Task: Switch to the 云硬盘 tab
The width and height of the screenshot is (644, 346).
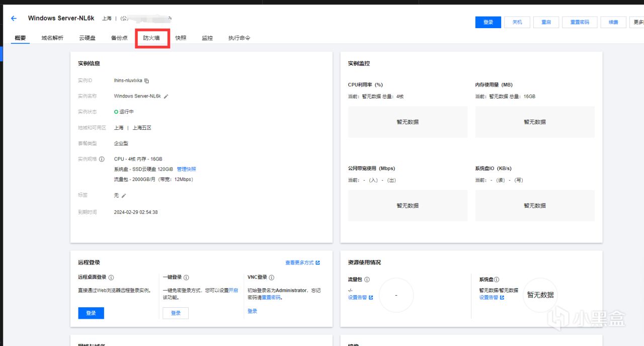Action: coord(87,38)
